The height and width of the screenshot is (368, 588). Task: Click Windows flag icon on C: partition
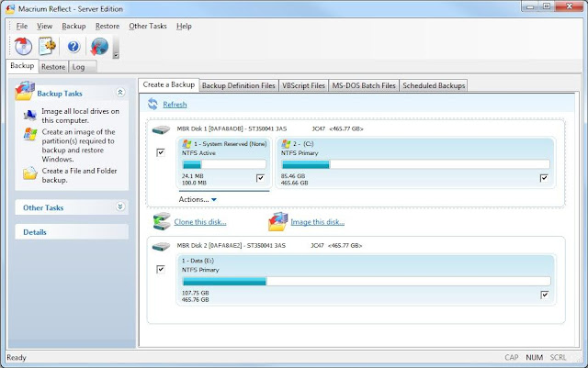286,144
